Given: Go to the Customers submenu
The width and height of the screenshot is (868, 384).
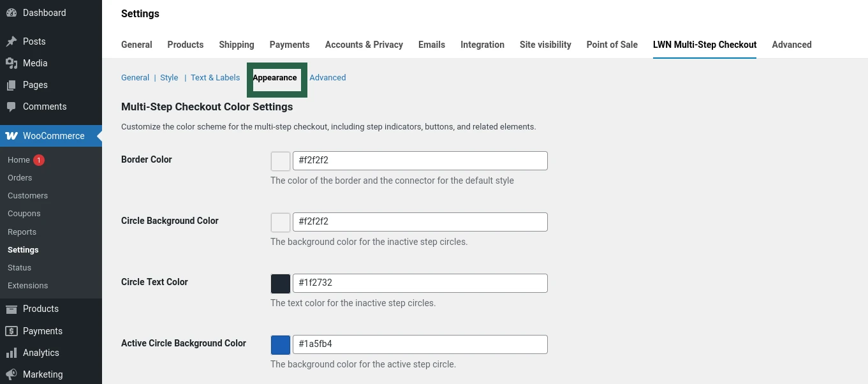Looking at the screenshot, I should [28, 196].
